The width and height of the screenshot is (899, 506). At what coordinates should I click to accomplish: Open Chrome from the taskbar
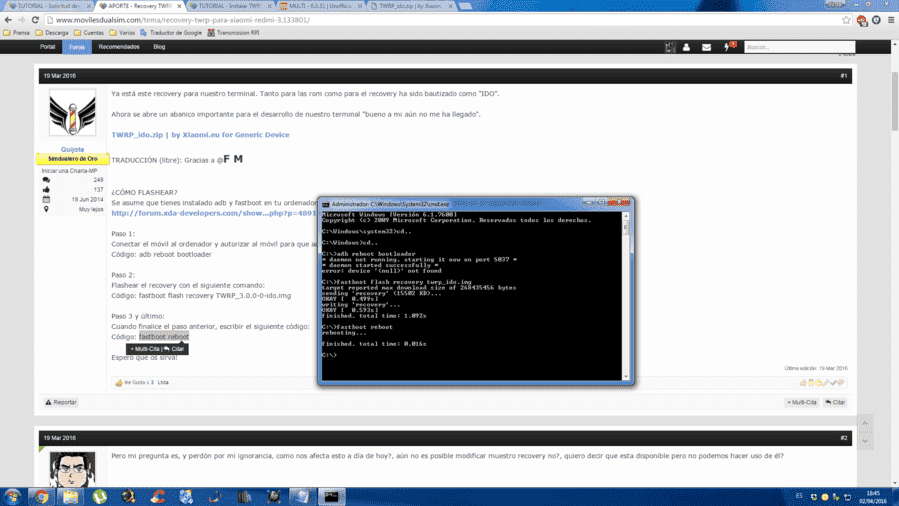pos(41,496)
